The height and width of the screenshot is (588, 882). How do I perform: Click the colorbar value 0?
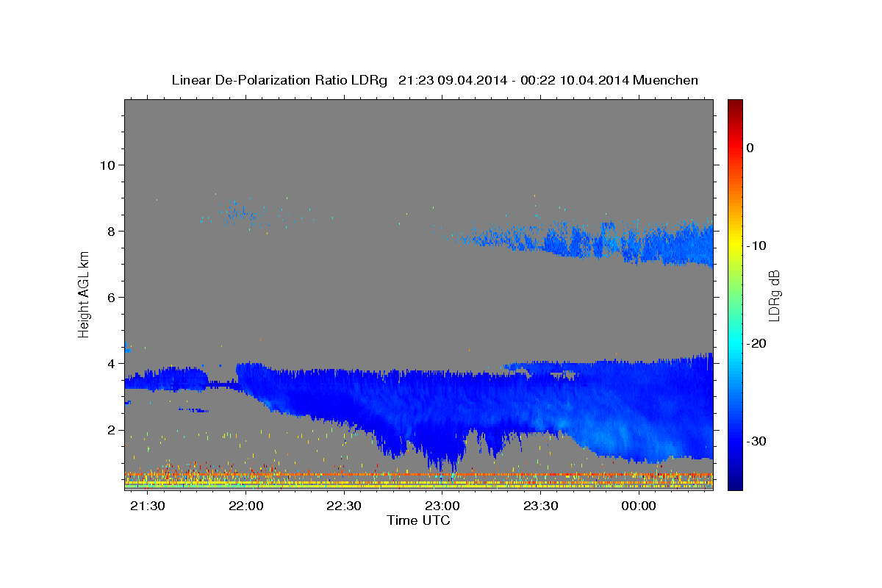pyautogui.click(x=750, y=148)
